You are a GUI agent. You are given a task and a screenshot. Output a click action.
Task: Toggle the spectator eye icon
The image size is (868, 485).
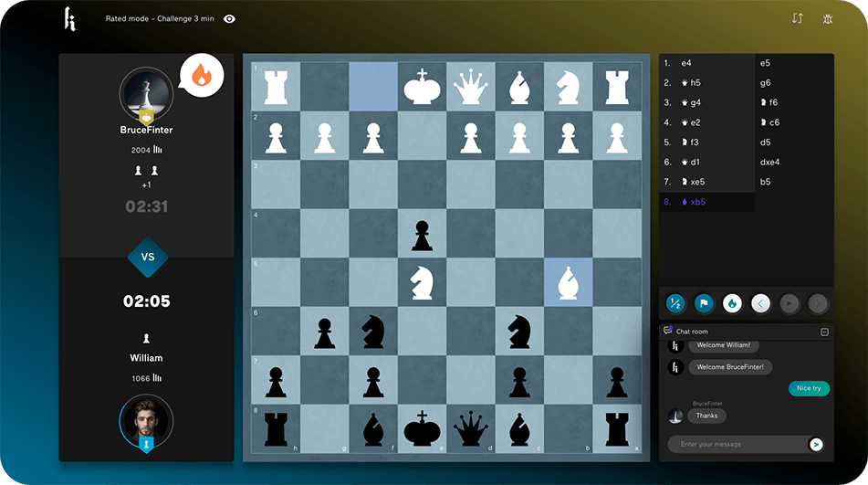[x=229, y=18]
